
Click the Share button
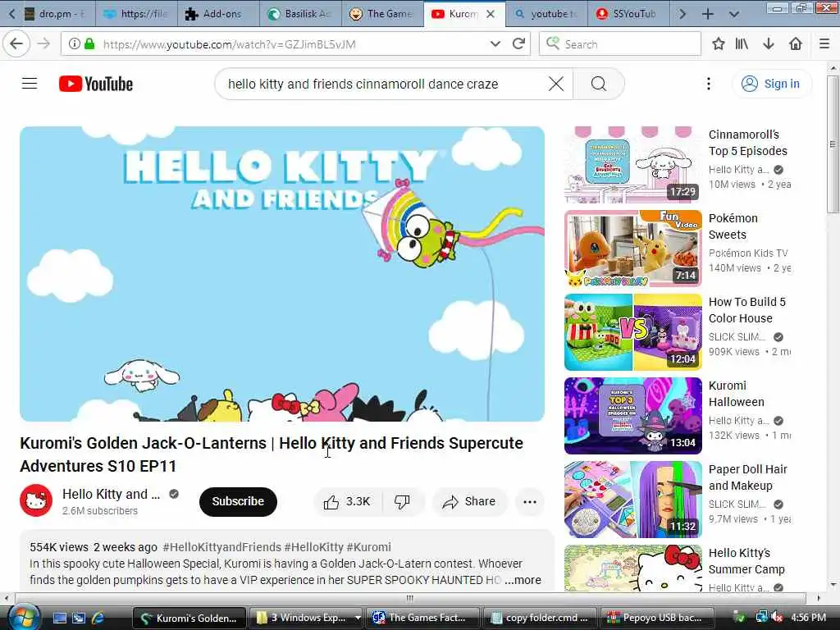point(468,502)
